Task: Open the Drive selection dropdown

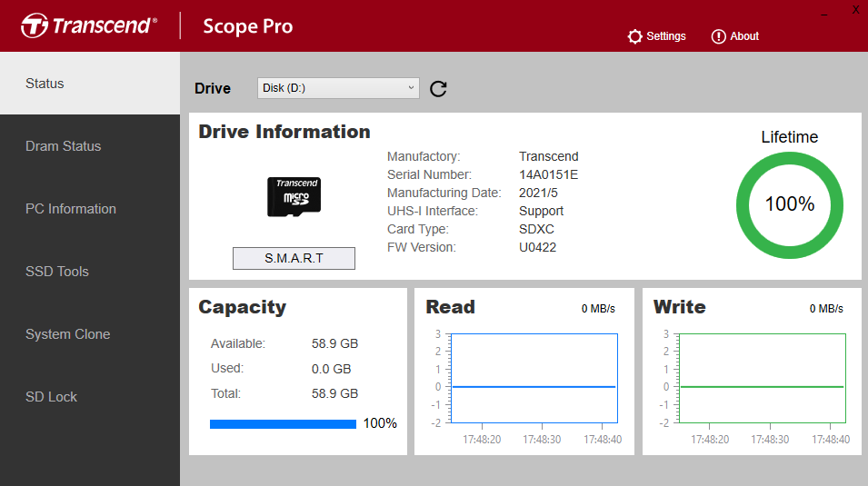Action: [x=338, y=88]
